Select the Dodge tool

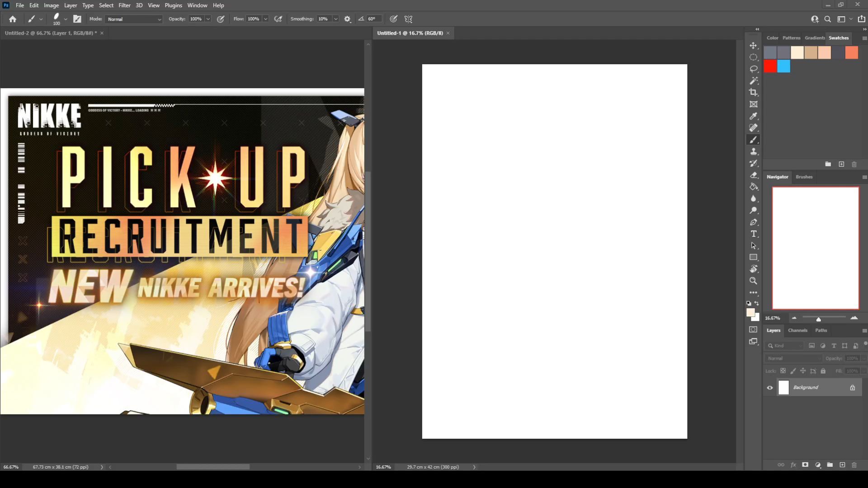pos(753,210)
